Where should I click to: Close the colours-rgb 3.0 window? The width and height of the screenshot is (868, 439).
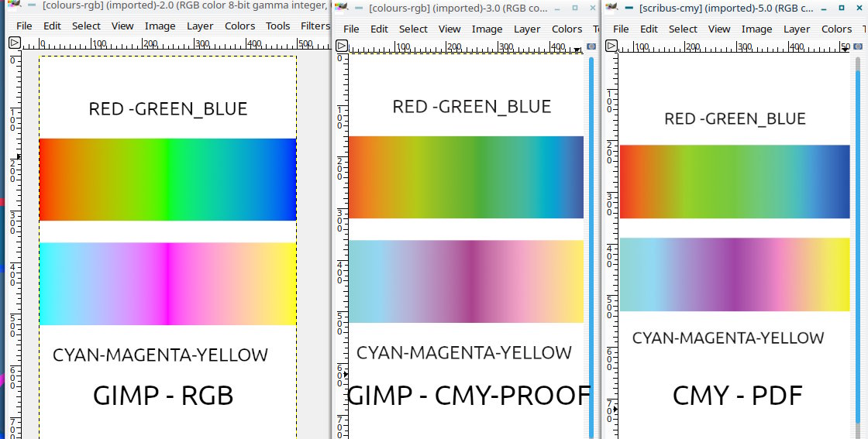tap(592, 9)
